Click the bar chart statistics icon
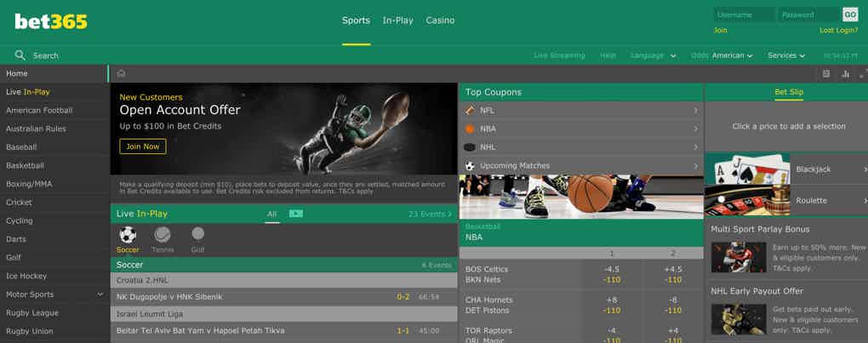The image size is (868, 343). click(x=845, y=73)
